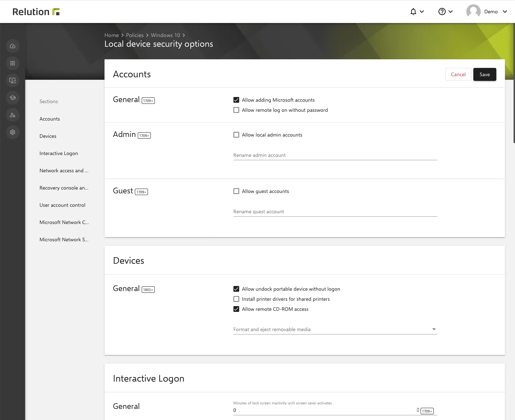Click the inactivity minutes stepper arrows
The image size is (515, 420).
[417, 410]
